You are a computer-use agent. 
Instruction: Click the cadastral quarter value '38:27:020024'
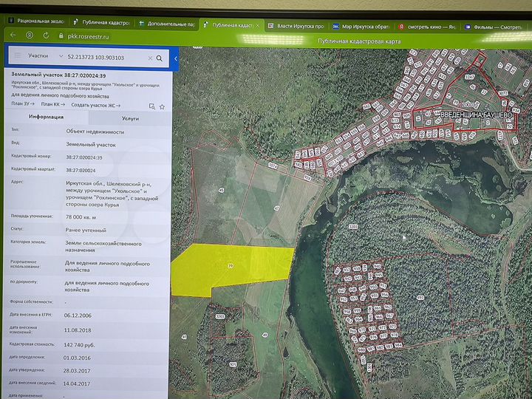pos(81,171)
